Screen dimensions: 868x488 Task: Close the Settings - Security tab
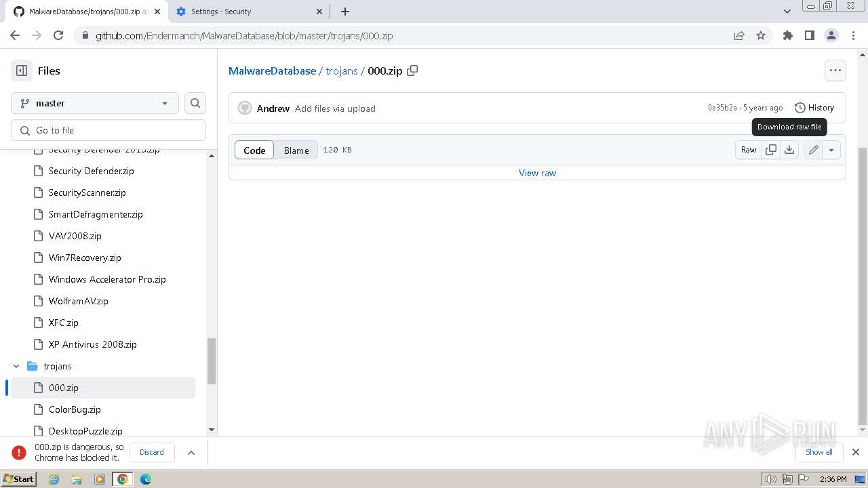pyautogui.click(x=320, y=12)
